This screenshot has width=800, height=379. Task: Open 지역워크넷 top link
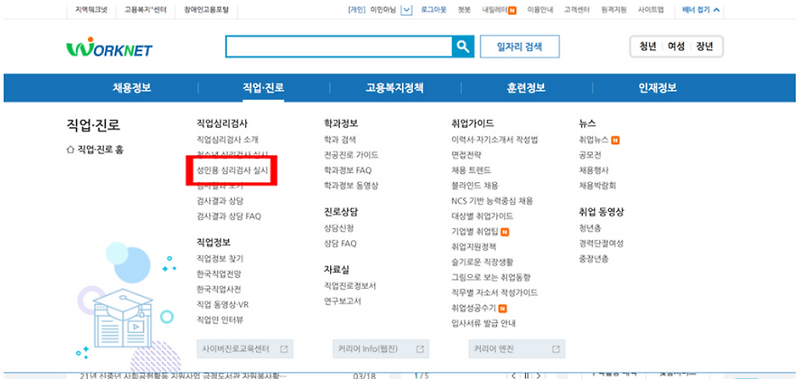(x=91, y=10)
